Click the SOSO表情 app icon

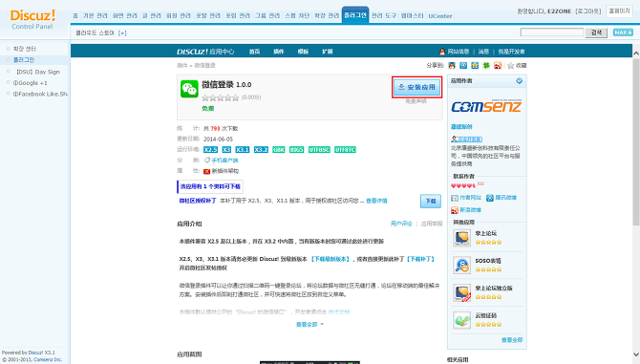tap(462, 266)
